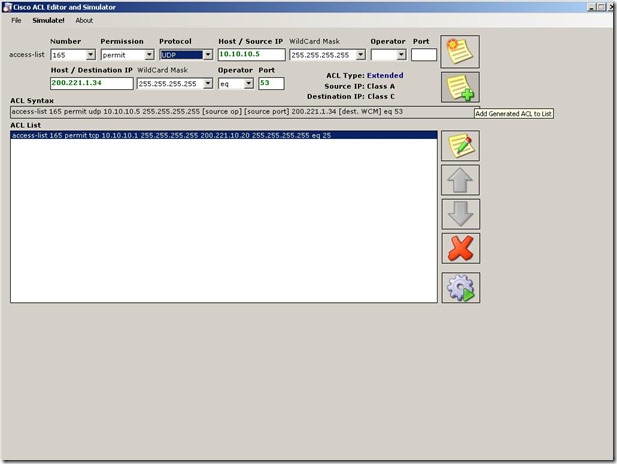617x464 pixels.
Task: Edit the selected ACL entry
Action: 460,146
